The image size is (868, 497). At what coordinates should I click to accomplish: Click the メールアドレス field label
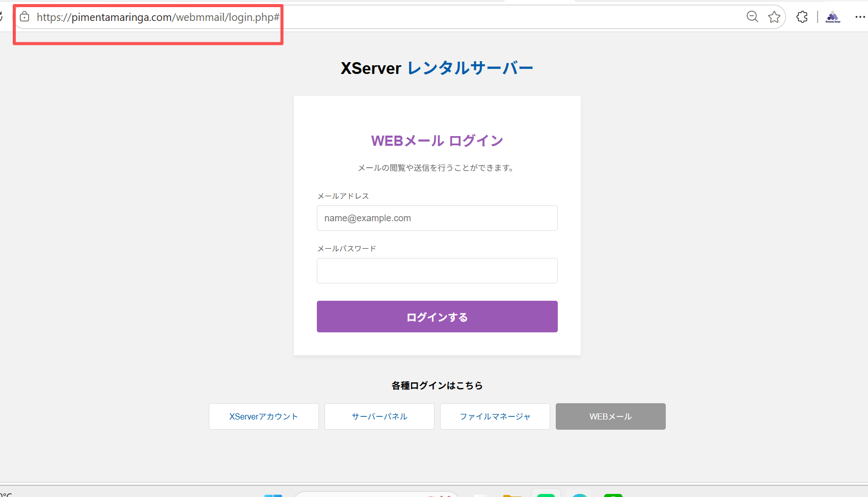pyautogui.click(x=343, y=196)
